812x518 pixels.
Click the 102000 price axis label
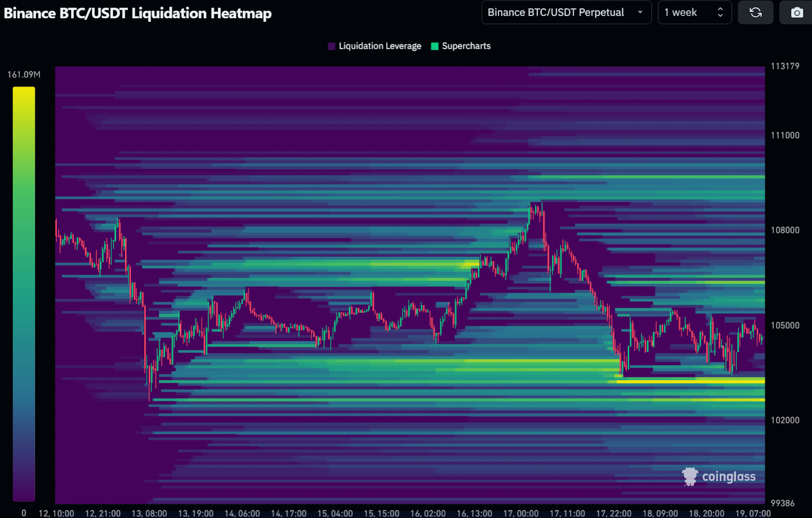(x=785, y=420)
